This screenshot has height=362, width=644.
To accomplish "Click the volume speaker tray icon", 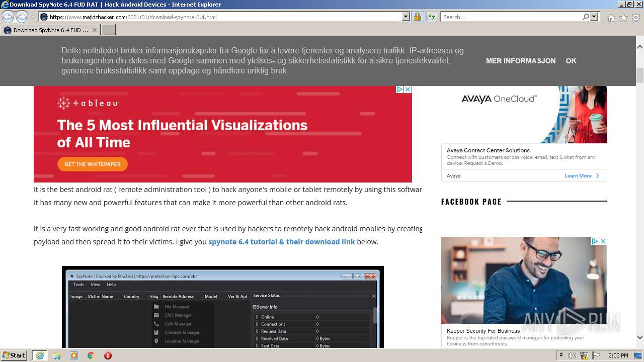I will 572,355.
